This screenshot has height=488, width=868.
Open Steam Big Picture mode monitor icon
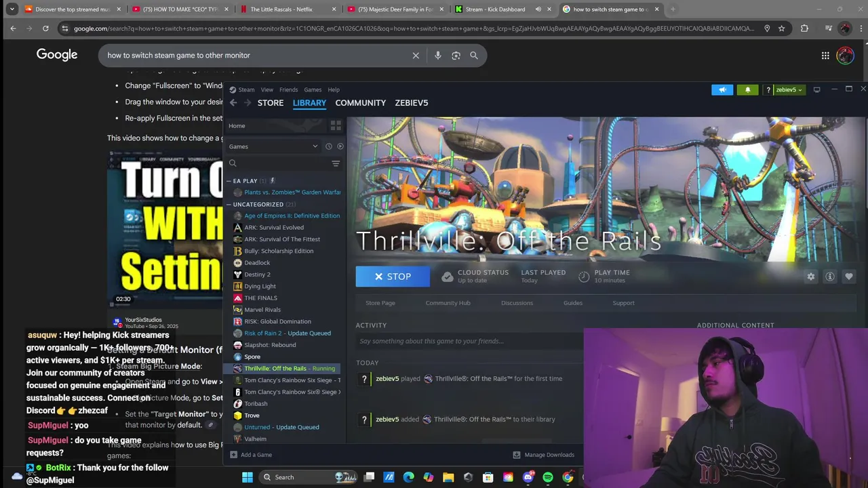[816, 89]
